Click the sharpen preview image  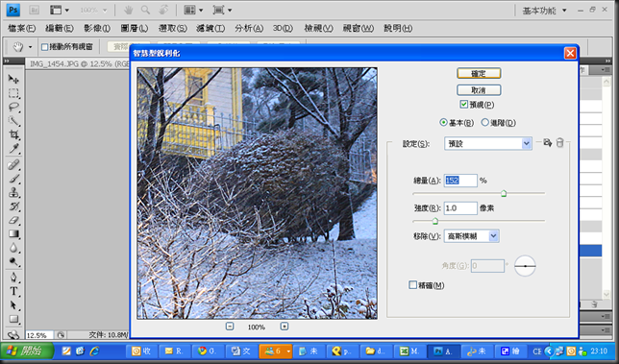coord(257,193)
